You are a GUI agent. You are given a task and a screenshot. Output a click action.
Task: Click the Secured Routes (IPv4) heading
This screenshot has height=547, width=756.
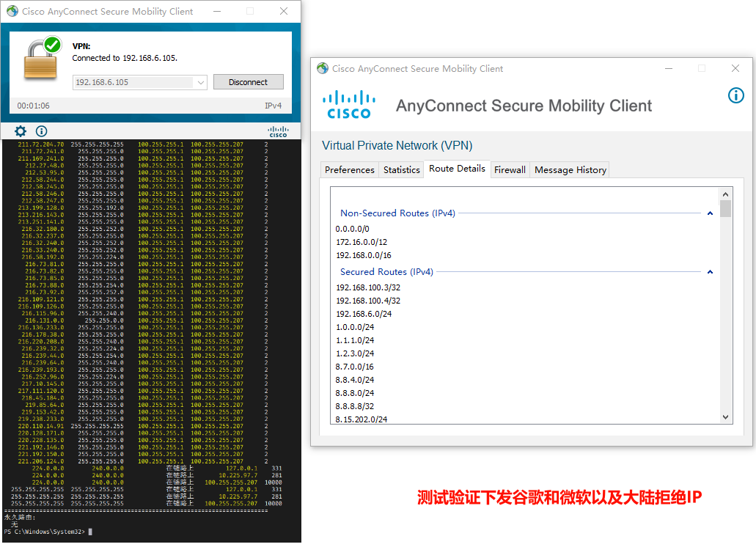click(x=386, y=272)
